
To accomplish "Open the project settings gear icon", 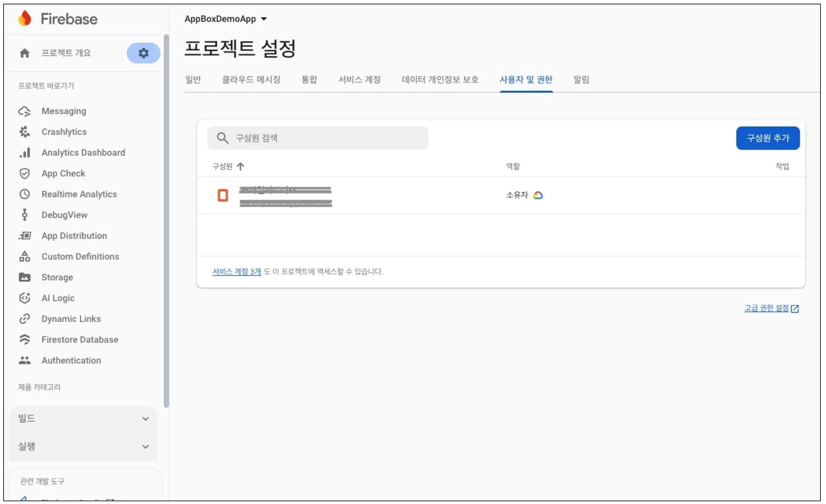I will point(144,53).
